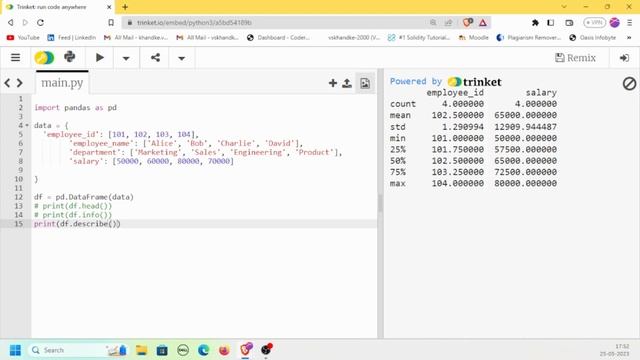The width and height of the screenshot is (640, 360).
Task: Toggle the browser sidebar icon
Action: pos(551,22)
